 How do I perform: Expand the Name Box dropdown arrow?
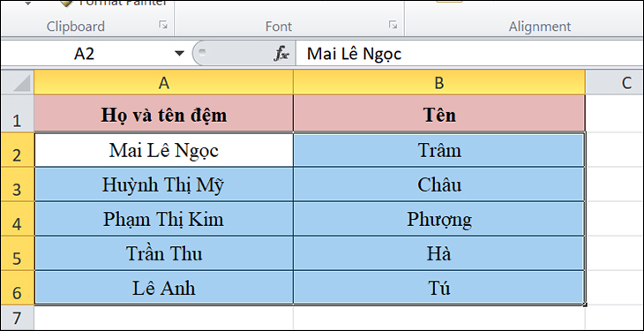point(179,54)
